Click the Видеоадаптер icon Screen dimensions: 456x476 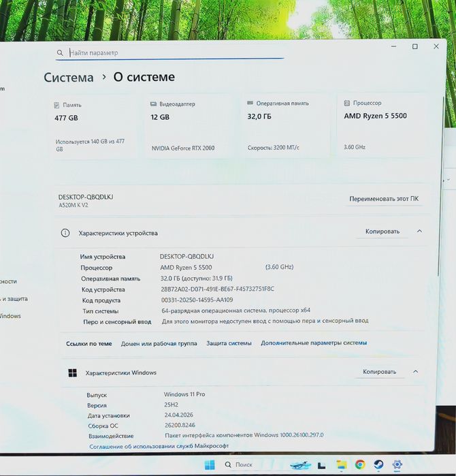(153, 104)
